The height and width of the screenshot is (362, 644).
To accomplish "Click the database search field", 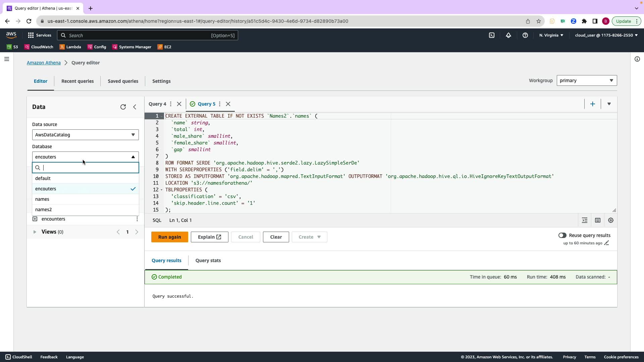I will click(89, 168).
